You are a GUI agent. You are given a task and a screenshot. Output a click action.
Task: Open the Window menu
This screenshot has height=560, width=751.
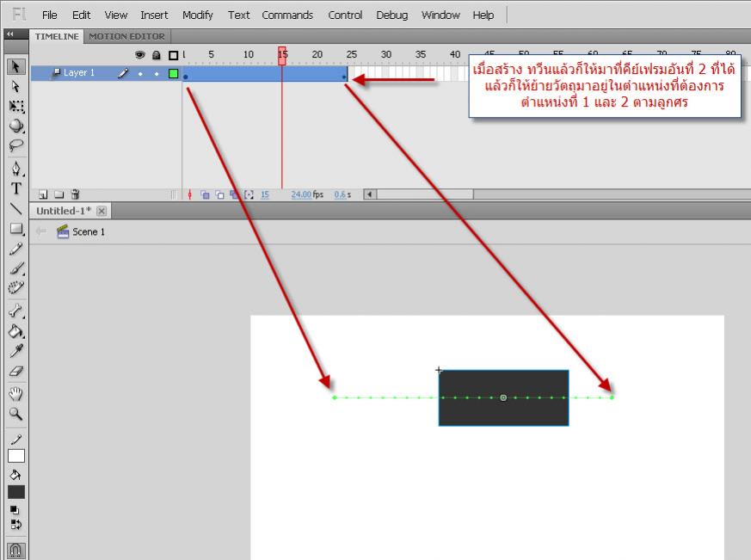point(440,15)
